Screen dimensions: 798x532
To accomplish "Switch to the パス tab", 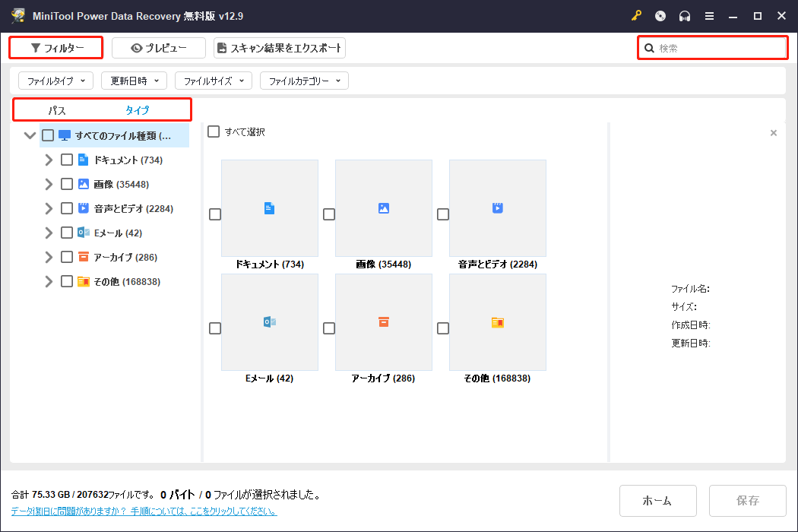I will 57,110.
